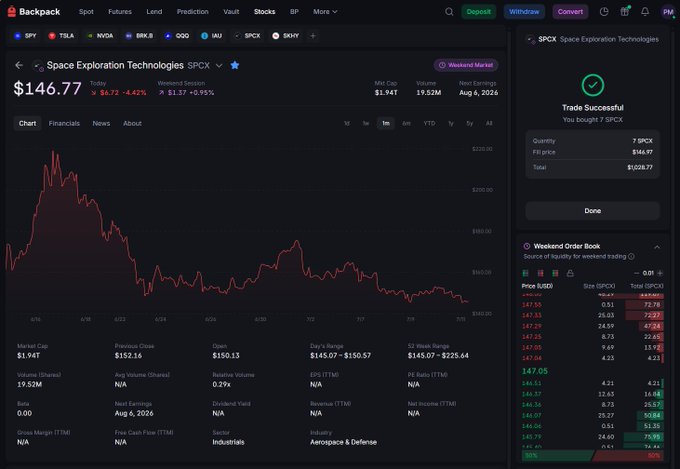Open the PM profile avatar

pos(668,12)
